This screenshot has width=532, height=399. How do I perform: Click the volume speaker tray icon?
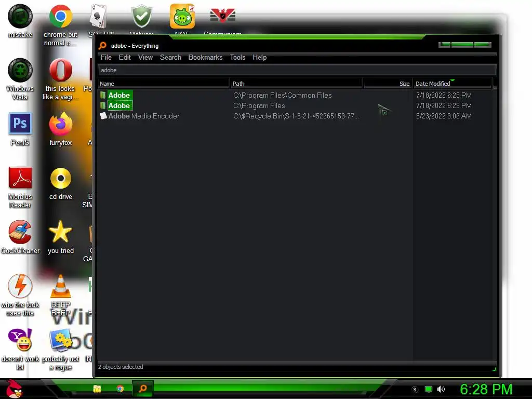(x=441, y=389)
